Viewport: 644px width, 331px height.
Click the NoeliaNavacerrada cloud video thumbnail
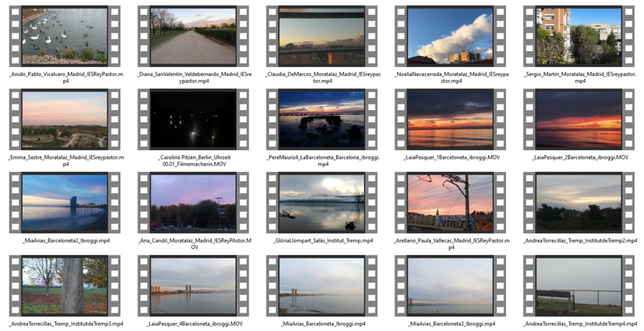coord(451,36)
